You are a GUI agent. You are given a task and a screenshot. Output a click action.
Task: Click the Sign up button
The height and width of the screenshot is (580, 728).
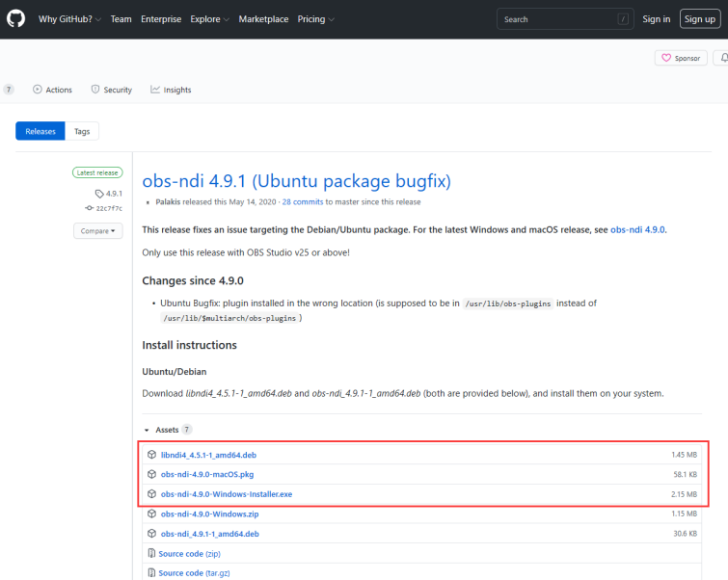coord(698,19)
